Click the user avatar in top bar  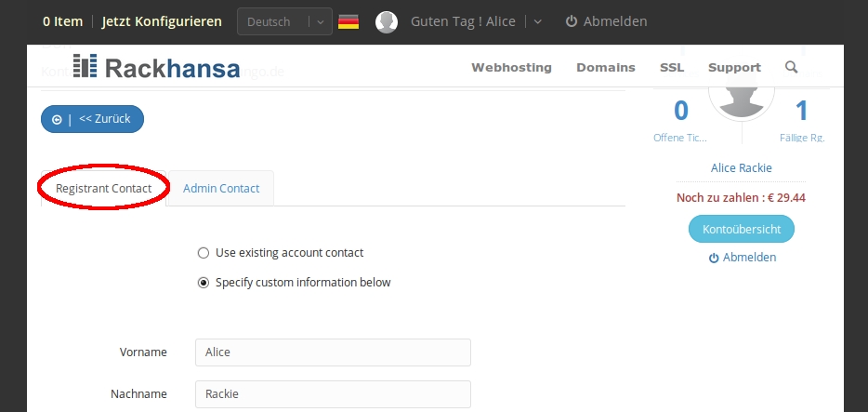tap(387, 21)
